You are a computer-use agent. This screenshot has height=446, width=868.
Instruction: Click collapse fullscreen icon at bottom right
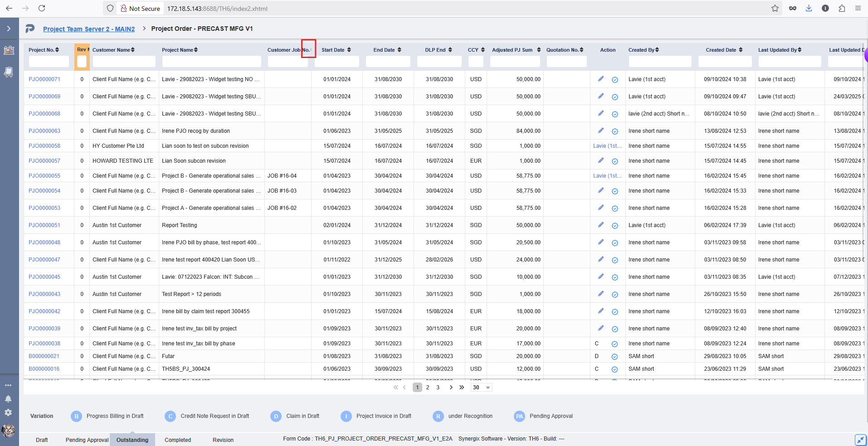pos(860,440)
